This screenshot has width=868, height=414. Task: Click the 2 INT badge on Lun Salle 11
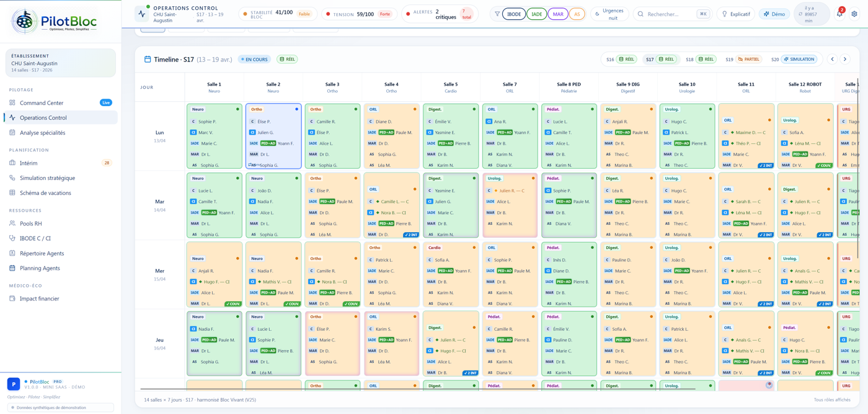[x=766, y=166]
